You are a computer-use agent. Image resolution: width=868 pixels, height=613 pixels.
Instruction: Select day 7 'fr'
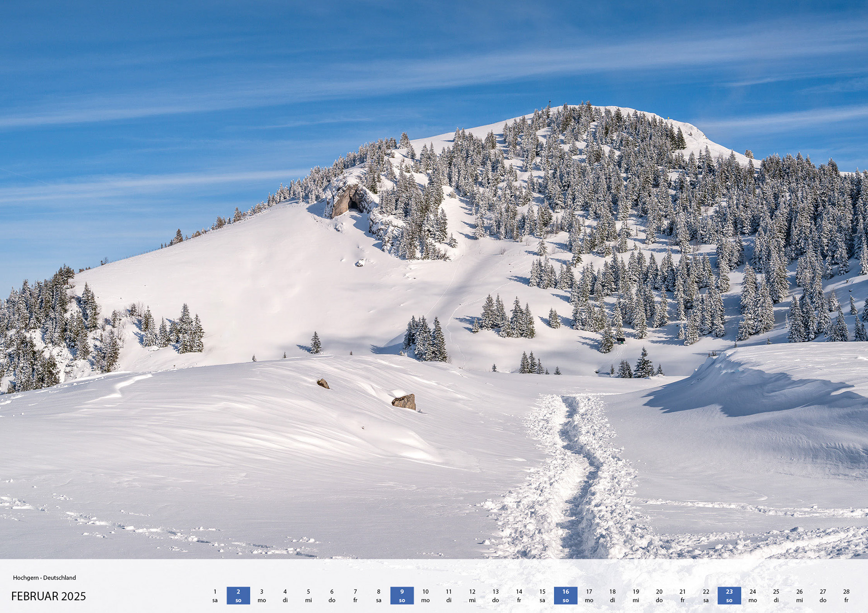[355, 596]
